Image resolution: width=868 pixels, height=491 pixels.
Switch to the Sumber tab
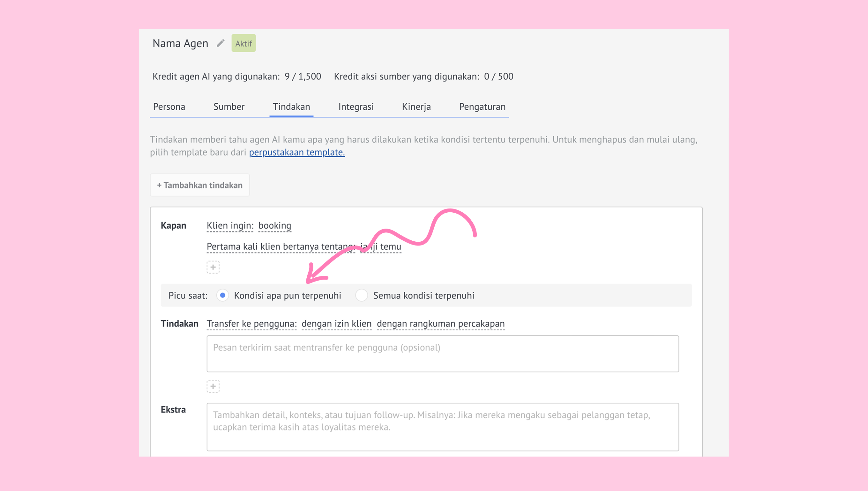(229, 106)
